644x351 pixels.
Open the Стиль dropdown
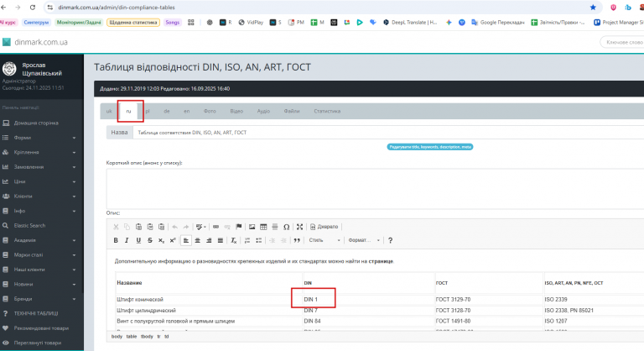pos(325,240)
